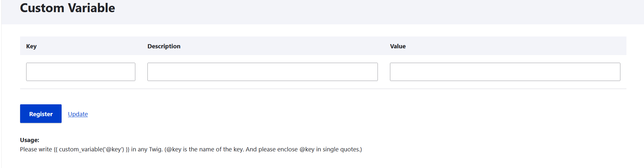644x168 pixels.
Task: Click the Description column header
Action: [x=164, y=46]
